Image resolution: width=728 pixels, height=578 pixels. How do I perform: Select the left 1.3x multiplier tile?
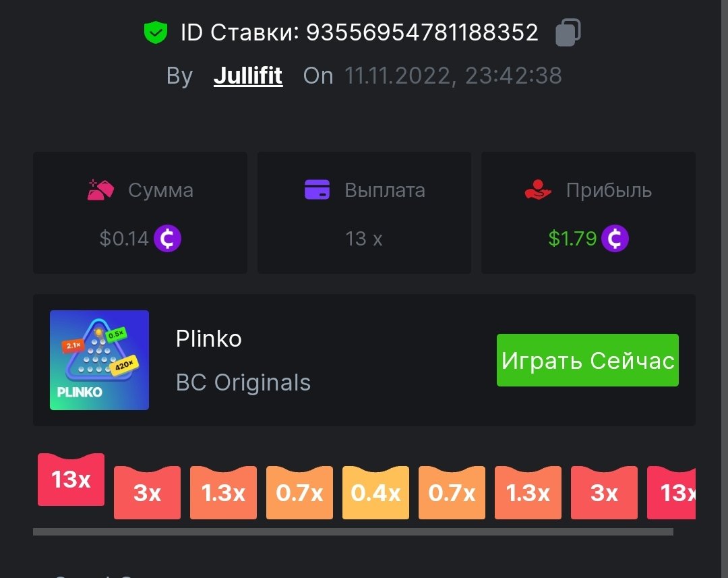[223, 492]
